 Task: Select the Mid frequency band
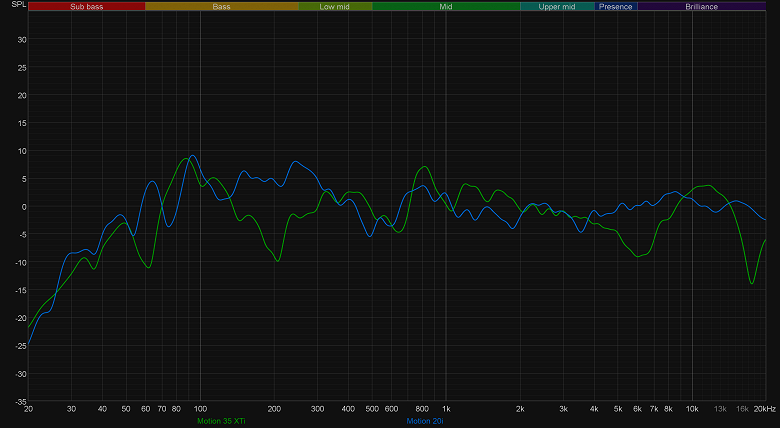tap(446, 6)
